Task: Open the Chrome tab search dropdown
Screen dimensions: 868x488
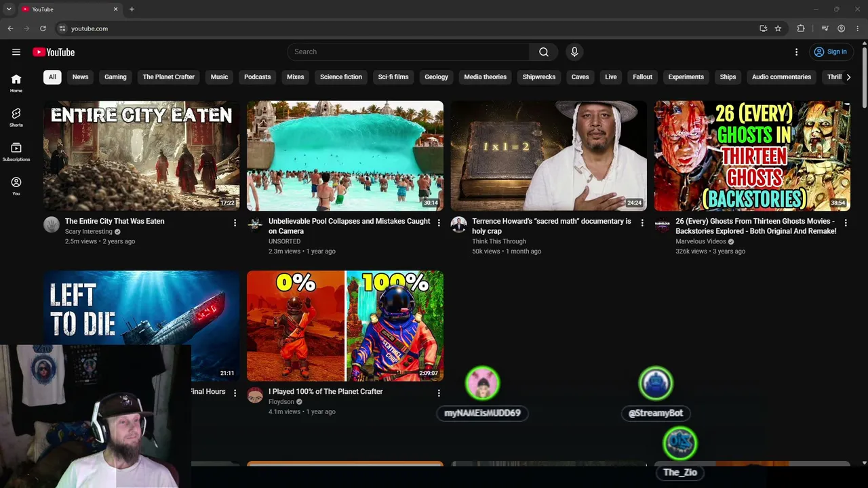Action: coord(9,9)
